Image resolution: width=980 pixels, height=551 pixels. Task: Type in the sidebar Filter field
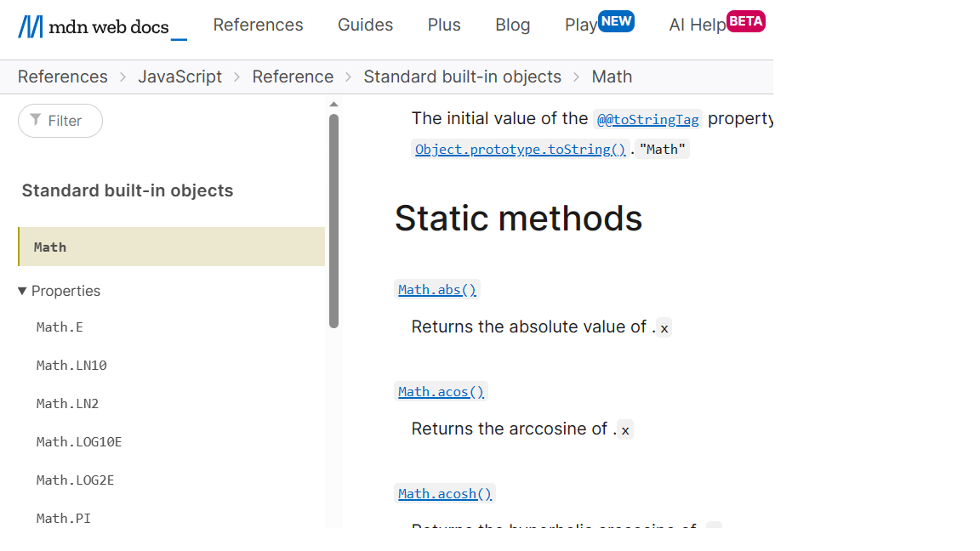coord(68,121)
